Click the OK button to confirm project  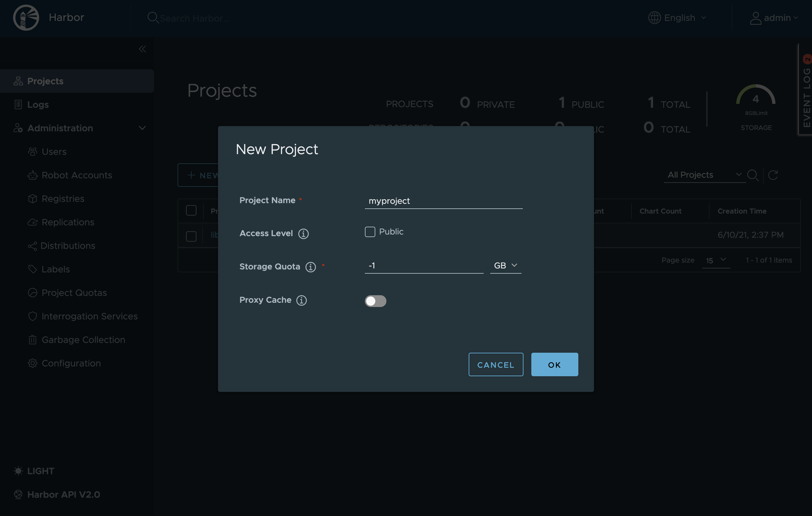click(554, 364)
